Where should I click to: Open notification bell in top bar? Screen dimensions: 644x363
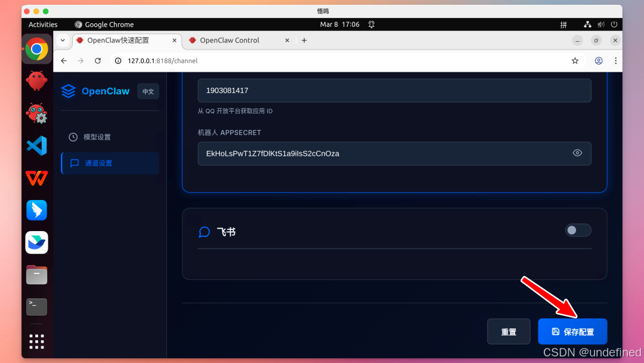pos(371,24)
